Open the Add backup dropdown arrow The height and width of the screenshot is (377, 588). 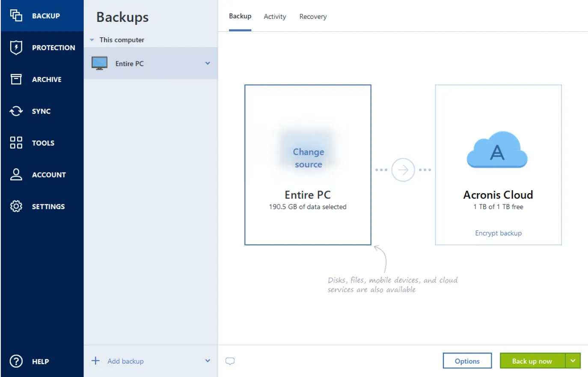(x=208, y=361)
